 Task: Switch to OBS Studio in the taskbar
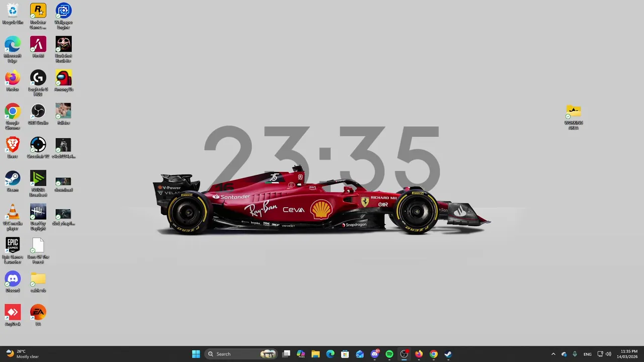click(404, 354)
